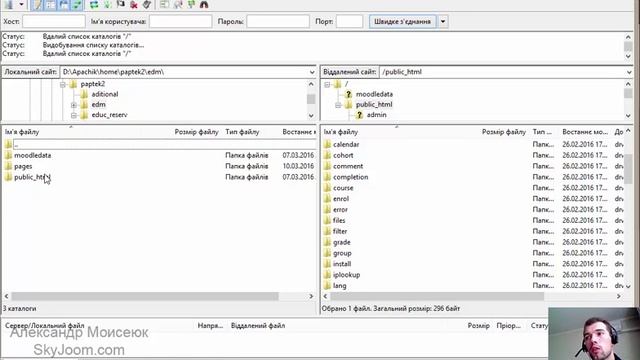This screenshot has width=640, height=360.
Task: Sort local list by Ім'я файлу
Action: tap(22, 132)
